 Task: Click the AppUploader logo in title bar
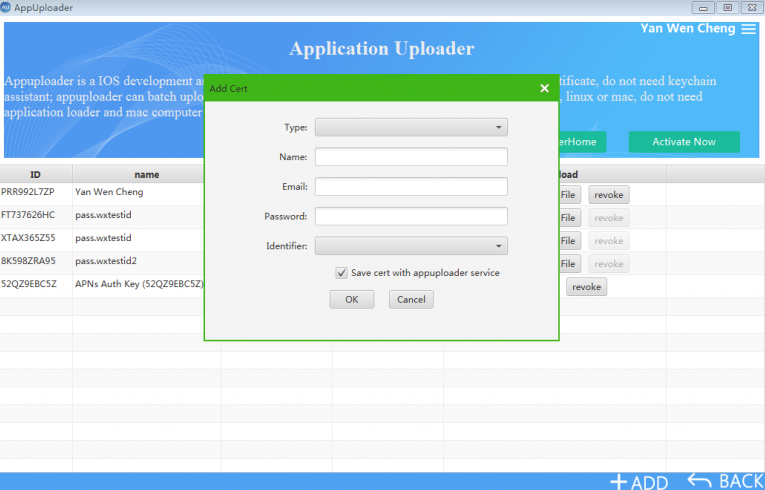(x=6, y=7)
